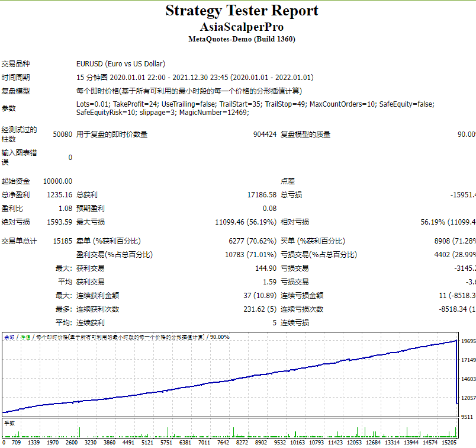The width and height of the screenshot is (476, 448).
Task: Select the total trades count 15185
Action: click(x=63, y=241)
